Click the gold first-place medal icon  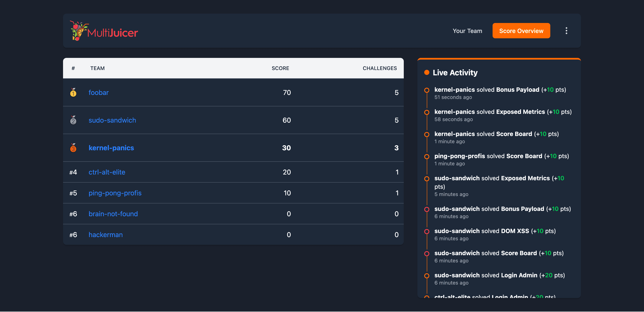point(73,92)
